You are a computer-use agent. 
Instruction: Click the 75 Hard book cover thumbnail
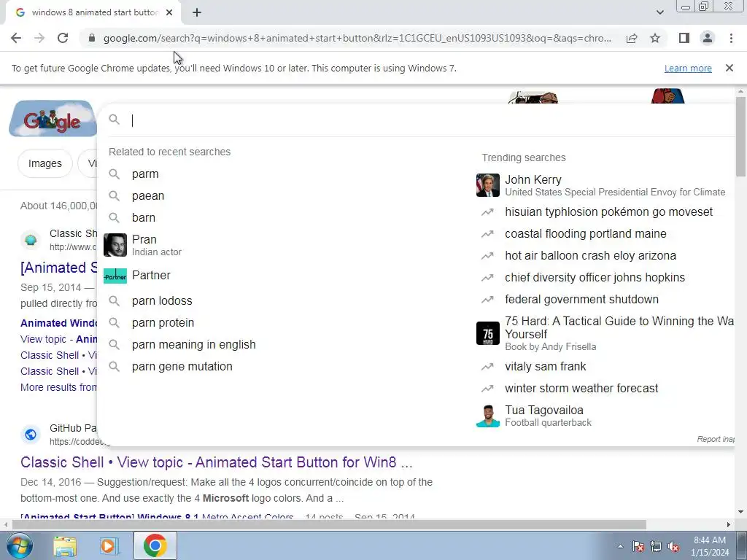488,333
